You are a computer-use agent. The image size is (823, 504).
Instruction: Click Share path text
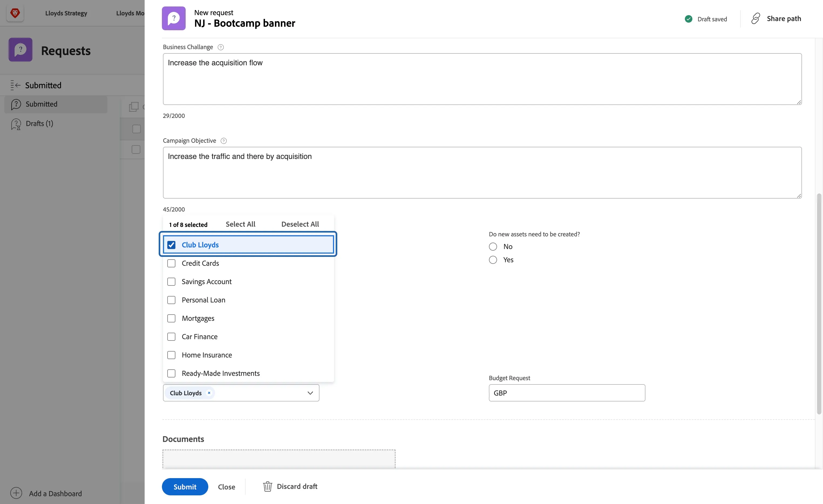pyautogui.click(x=784, y=18)
